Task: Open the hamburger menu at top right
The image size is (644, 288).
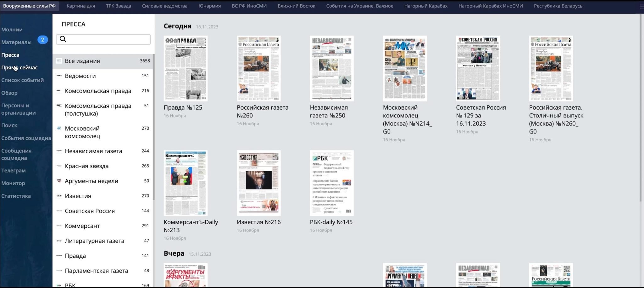Action: pyautogui.click(x=641, y=6)
